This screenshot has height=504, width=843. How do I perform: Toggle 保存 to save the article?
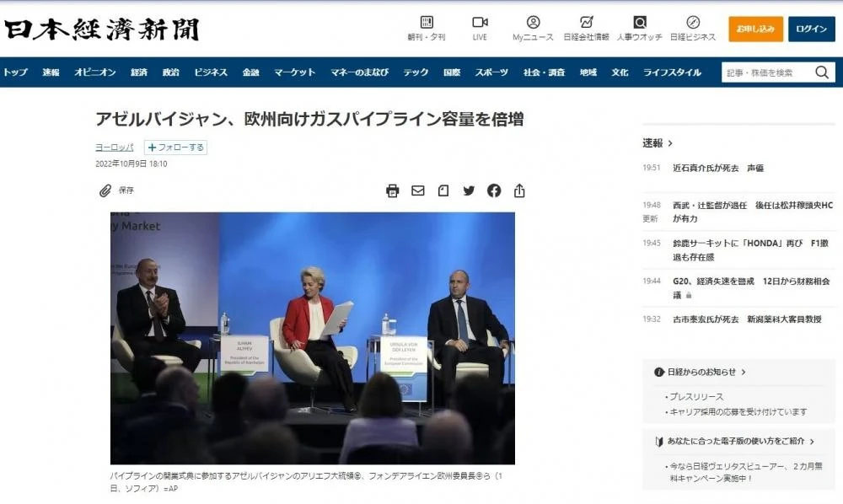click(x=116, y=190)
